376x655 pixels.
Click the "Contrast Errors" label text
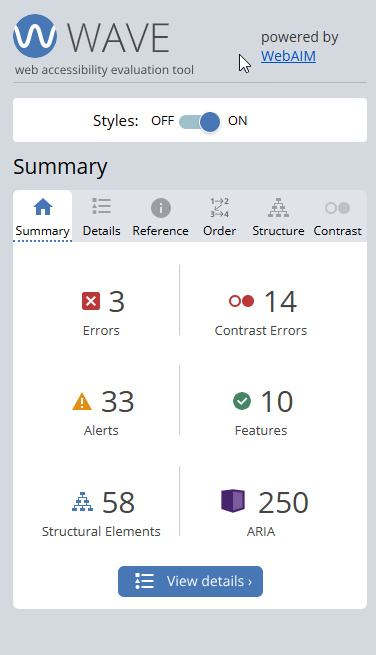click(x=261, y=330)
